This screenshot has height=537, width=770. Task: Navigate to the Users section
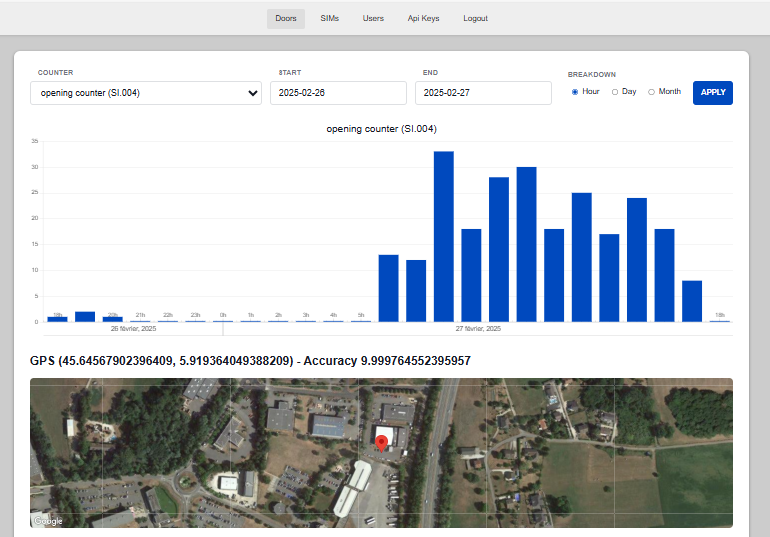click(373, 18)
